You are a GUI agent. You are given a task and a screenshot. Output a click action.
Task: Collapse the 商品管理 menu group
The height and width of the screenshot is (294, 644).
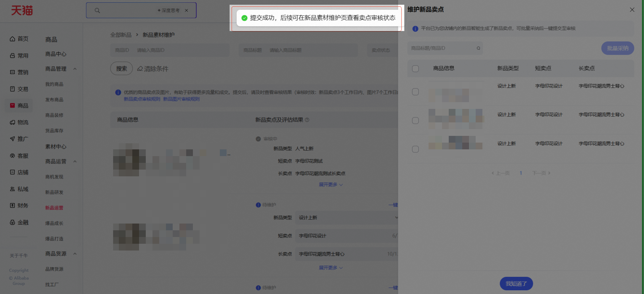(x=75, y=69)
